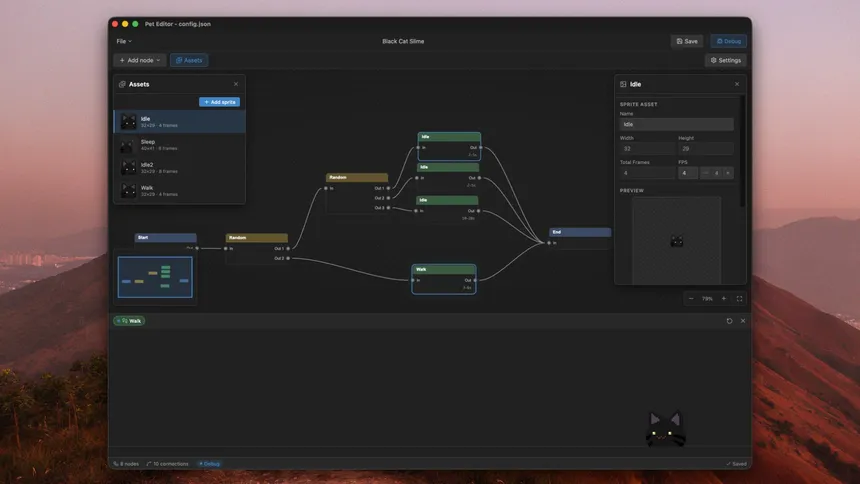Close the Assets panel
Screen dimensions: 860x484
236,84
